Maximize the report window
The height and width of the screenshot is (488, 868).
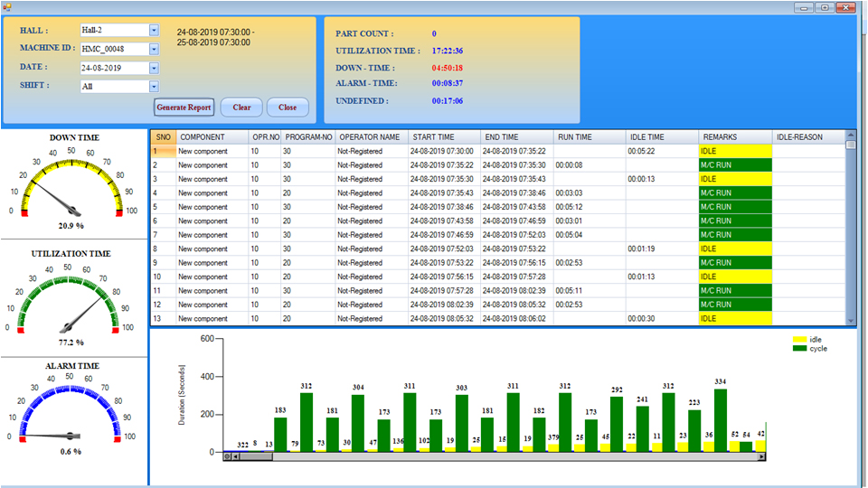(x=824, y=7)
